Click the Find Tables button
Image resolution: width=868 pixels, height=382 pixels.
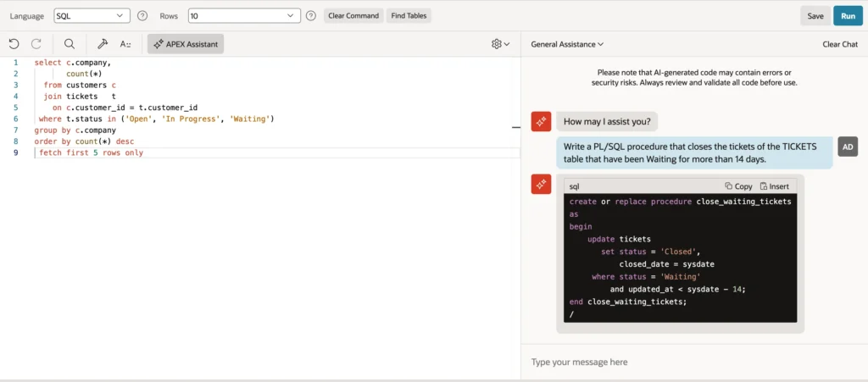coord(409,15)
